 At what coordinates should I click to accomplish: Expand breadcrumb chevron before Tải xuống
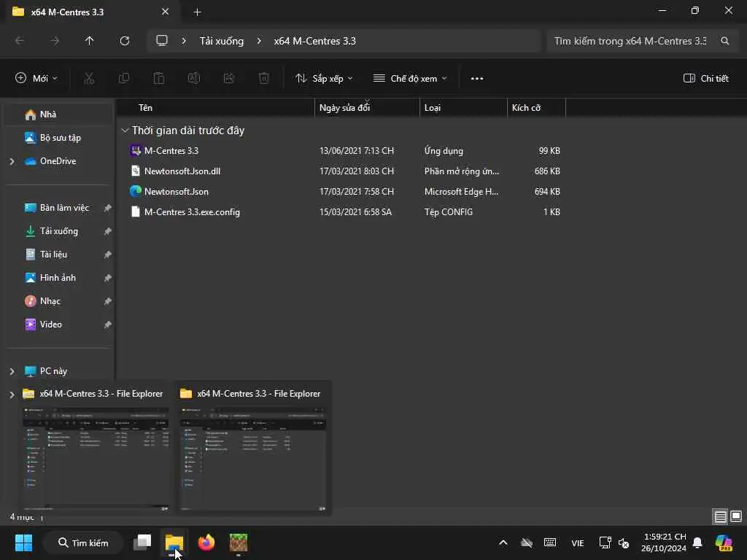click(184, 41)
